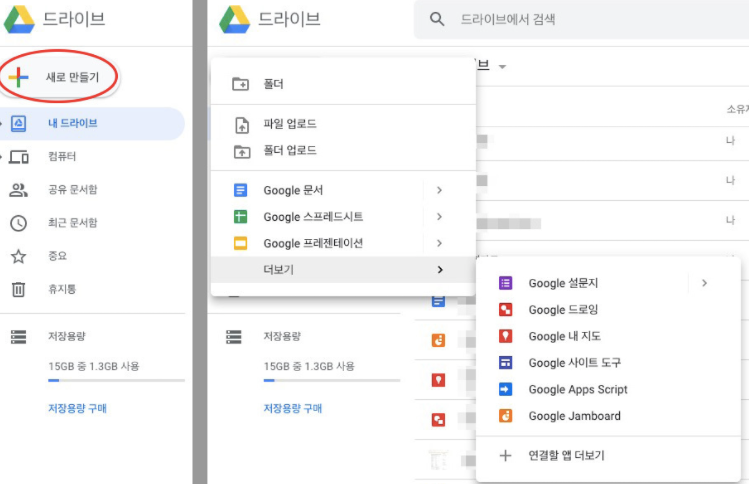749x484 pixels.
Task: Click the 저장용량 icon in the right panel
Action: [x=234, y=337]
